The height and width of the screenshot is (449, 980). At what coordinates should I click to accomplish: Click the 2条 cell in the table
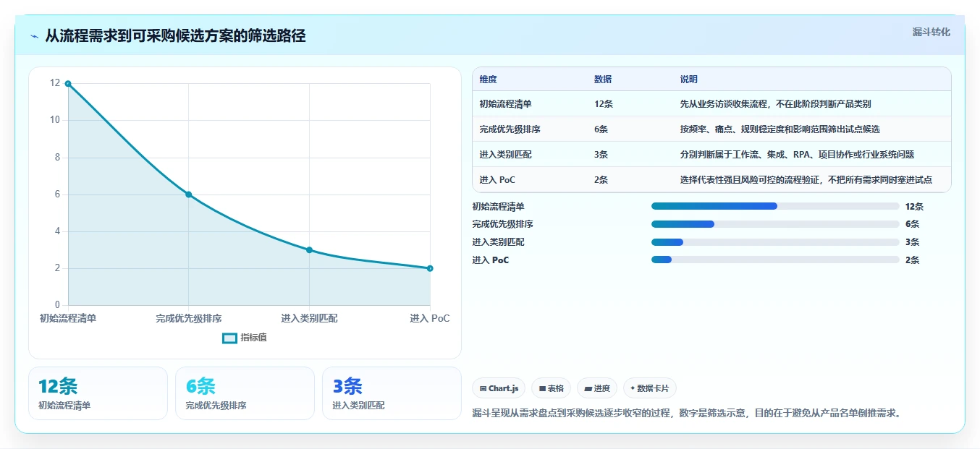(601, 180)
